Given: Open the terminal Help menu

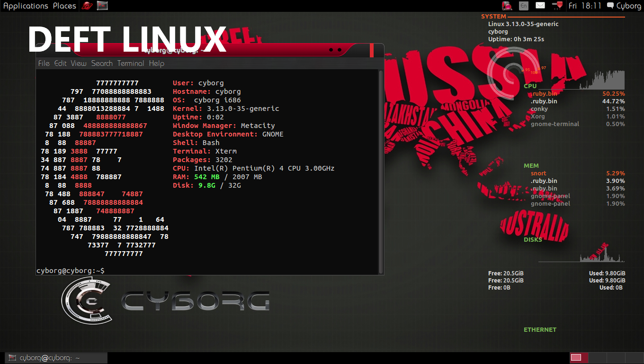Looking at the screenshot, I should coord(156,63).
